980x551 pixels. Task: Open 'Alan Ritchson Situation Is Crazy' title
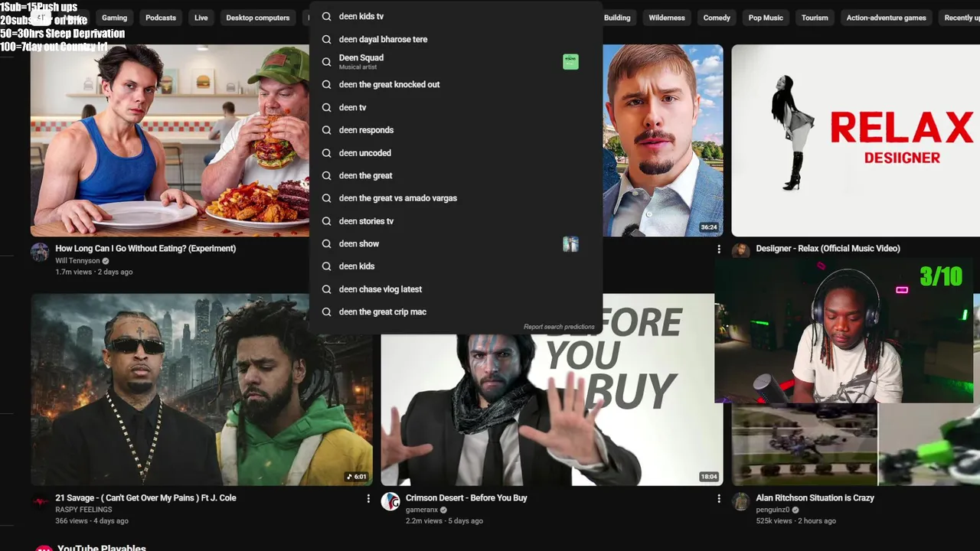815,498
